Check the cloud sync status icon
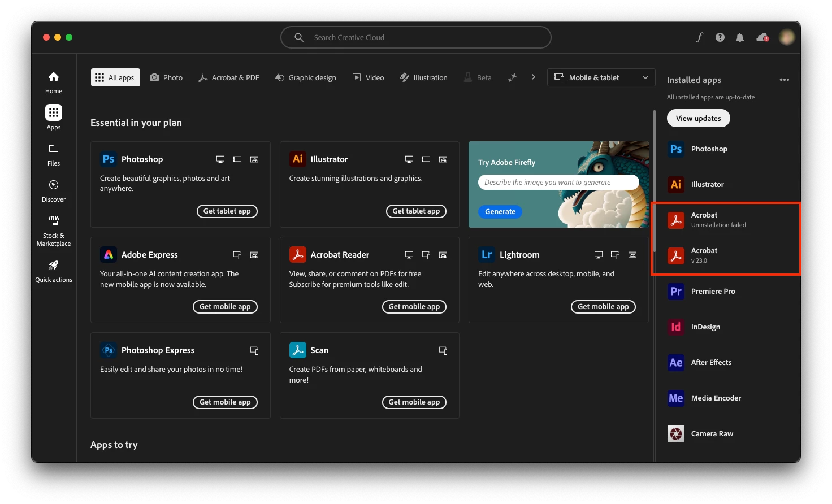832x504 pixels. (x=762, y=37)
